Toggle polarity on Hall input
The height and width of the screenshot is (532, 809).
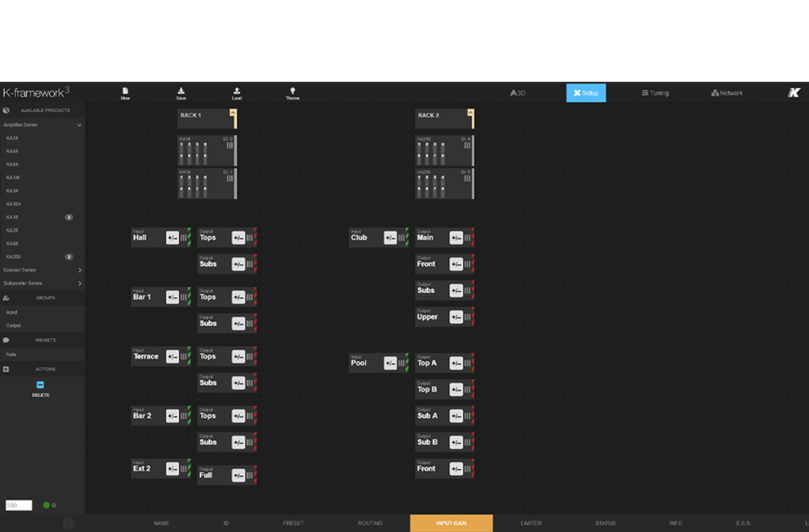point(172,238)
